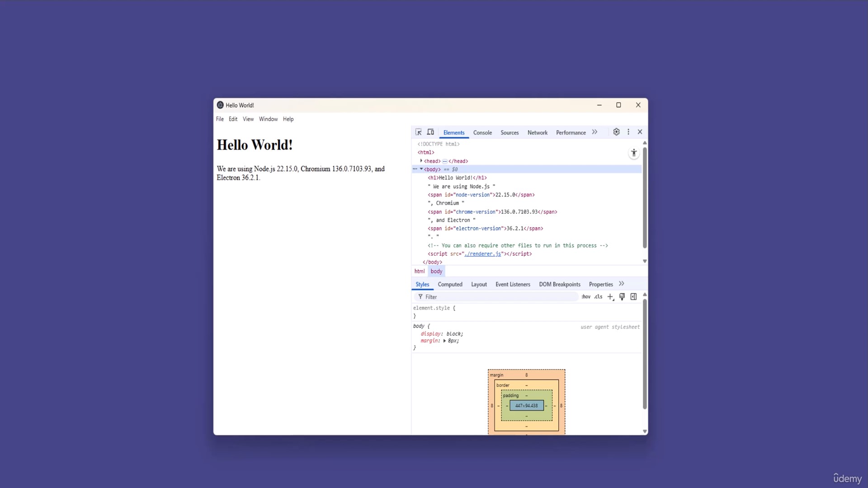Toggle device toolbar emulation icon
The width and height of the screenshot is (868, 488).
[x=430, y=132]
